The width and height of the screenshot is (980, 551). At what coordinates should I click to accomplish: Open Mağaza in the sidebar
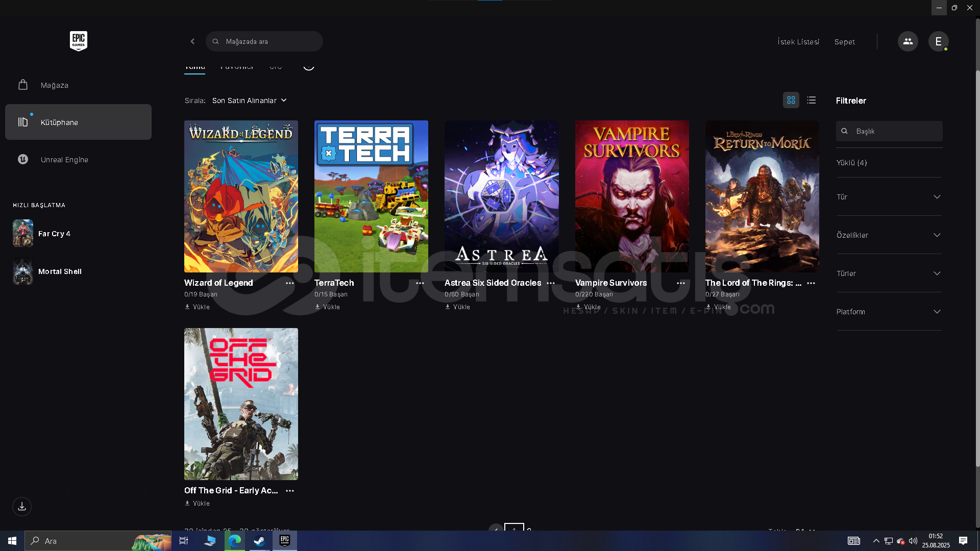click(x=78, y=85)
